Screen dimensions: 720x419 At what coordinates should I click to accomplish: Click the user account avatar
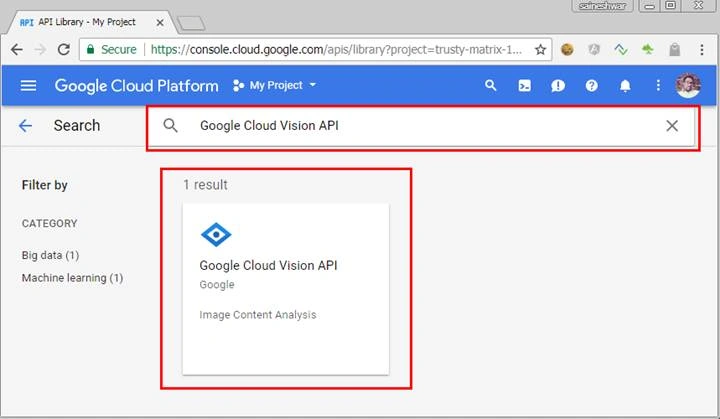click(688, 85)
